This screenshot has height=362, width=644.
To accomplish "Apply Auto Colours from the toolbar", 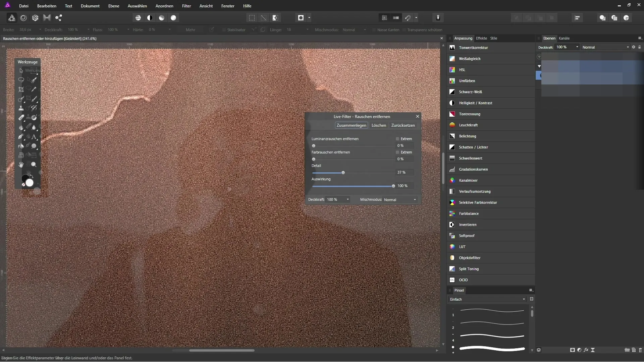I will coord(162,18).
